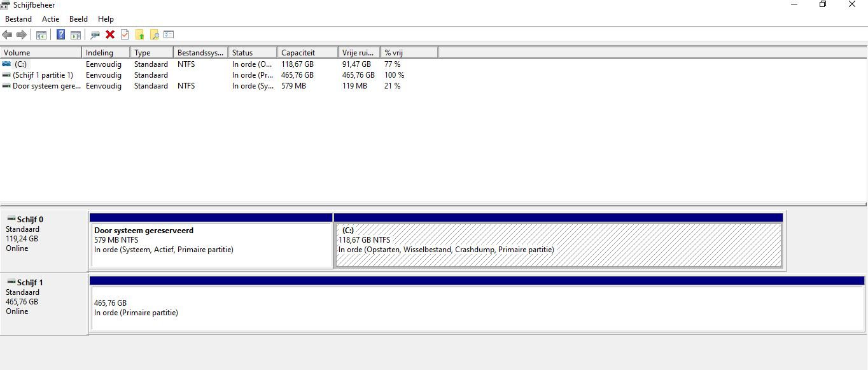Click the Forward arrow toolbar icon
The width and height of the screenshot is (868, 370).
22,34
